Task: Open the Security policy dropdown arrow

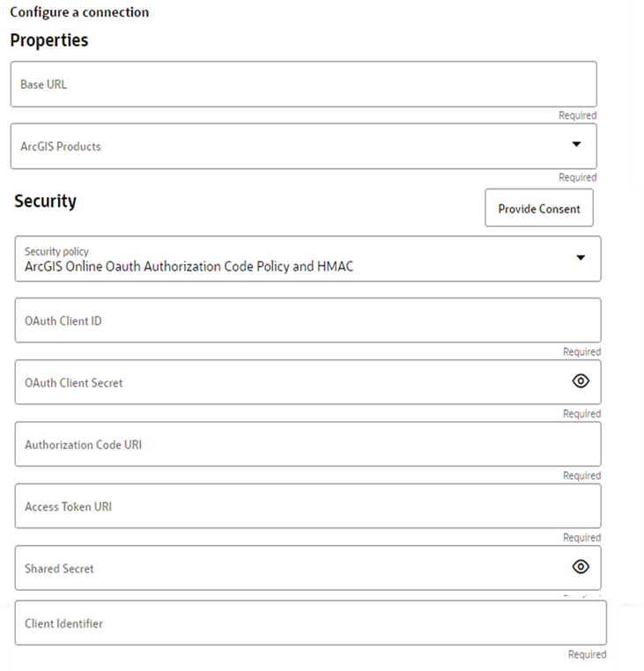Action: click(x=581, y=257)
